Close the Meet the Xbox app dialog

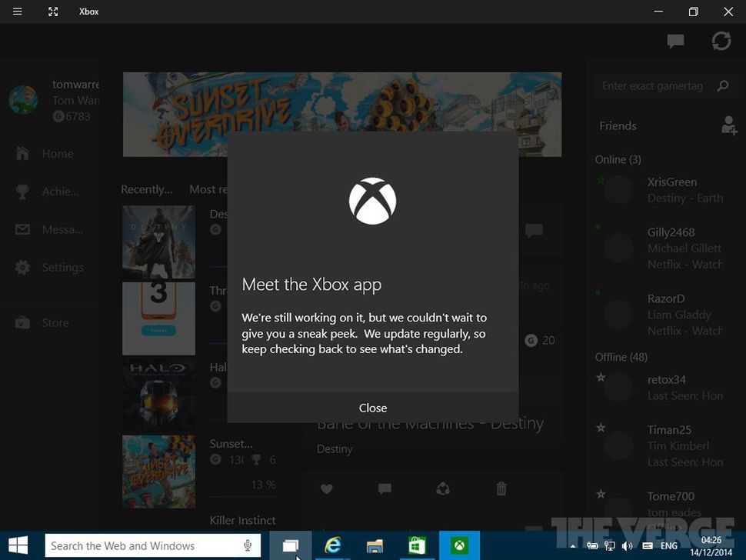click(373, 408)
